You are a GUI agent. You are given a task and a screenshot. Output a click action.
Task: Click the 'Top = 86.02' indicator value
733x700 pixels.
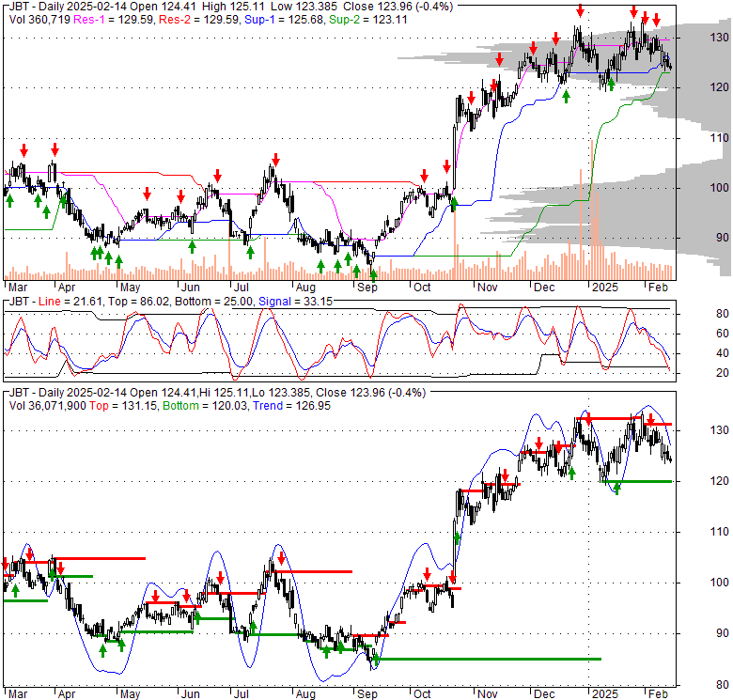(x=138, y=302)
